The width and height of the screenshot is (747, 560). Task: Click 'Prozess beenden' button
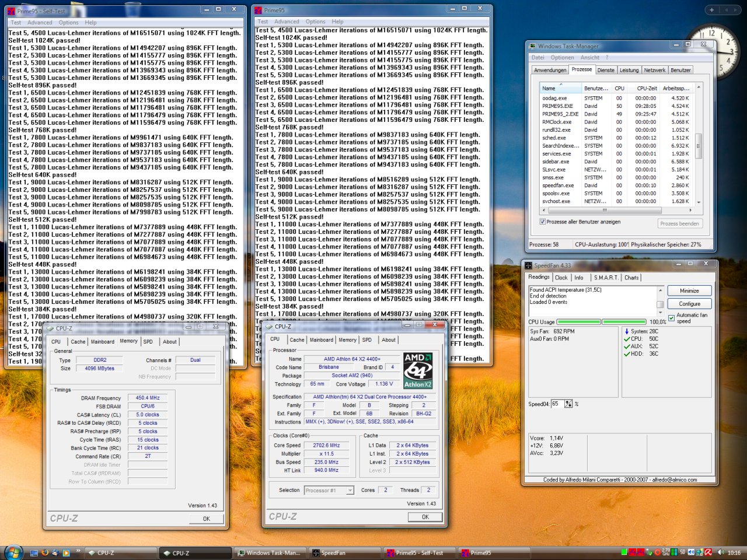(x=679, y=223)
